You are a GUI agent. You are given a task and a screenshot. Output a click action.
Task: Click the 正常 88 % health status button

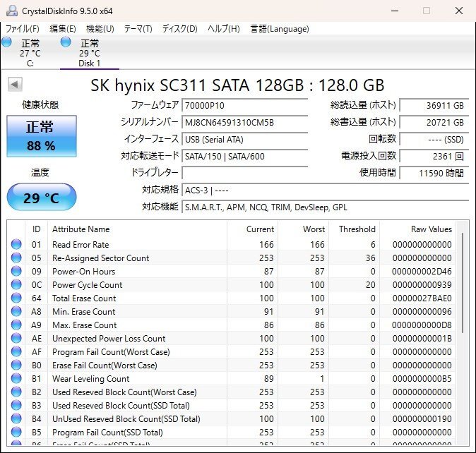point(42,136)
